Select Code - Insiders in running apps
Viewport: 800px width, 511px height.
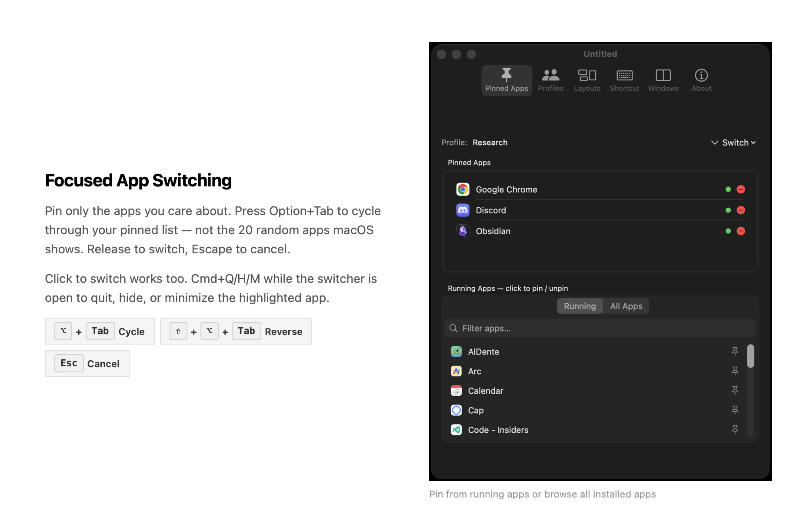(x=497, y=430)
